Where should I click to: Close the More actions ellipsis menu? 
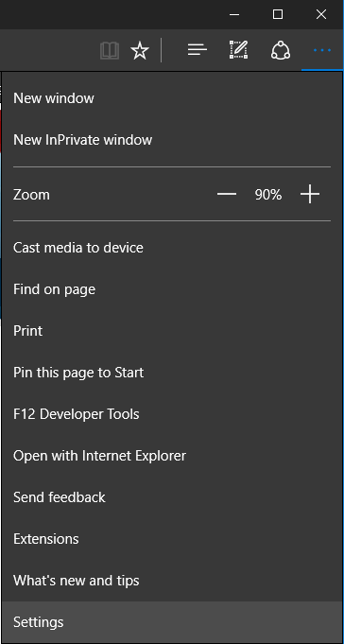click(322, 50)
